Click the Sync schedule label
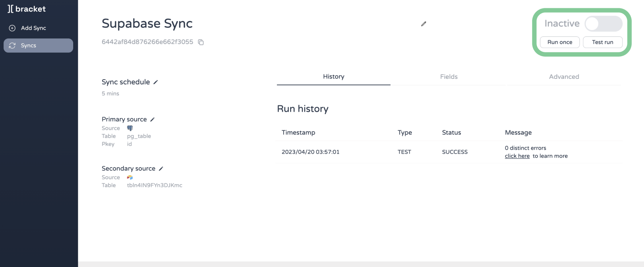Image resolution: width=644 pixels, height=267 pixels. tap(126, 82)
